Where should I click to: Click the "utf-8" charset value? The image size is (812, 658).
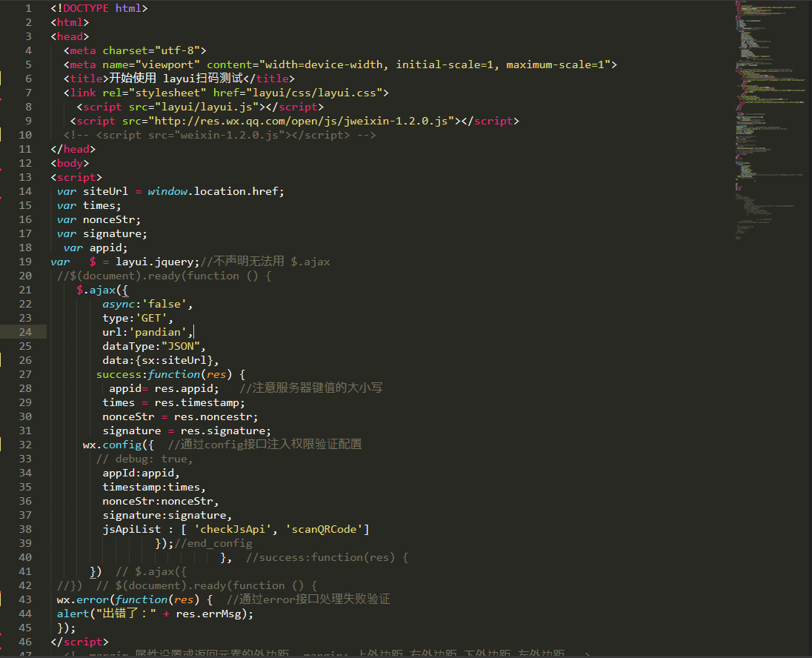[x=177, y=50]
